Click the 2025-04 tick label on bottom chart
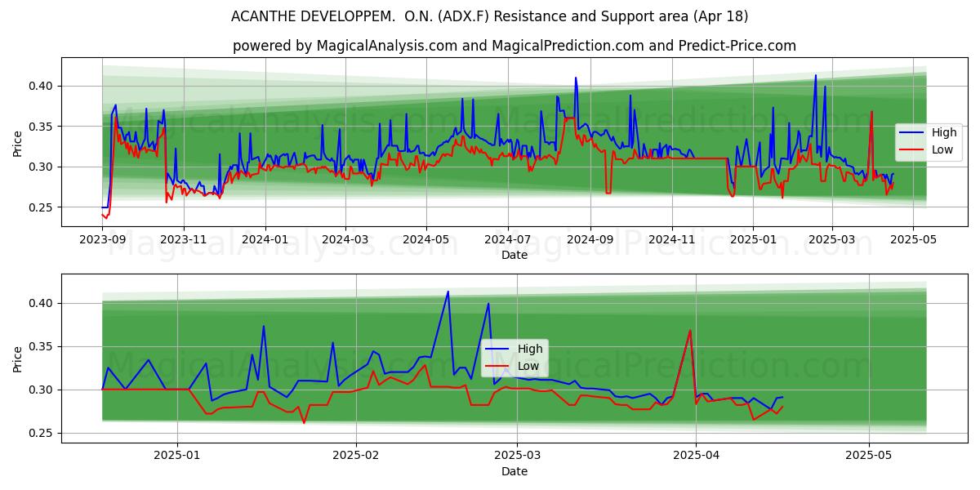This screenshot has width=980, height=490. tap(695, 457)
